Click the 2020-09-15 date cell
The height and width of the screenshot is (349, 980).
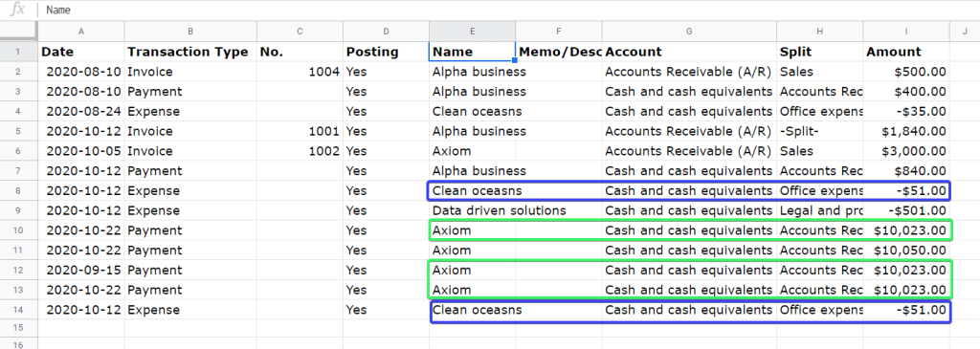[81, 271]
